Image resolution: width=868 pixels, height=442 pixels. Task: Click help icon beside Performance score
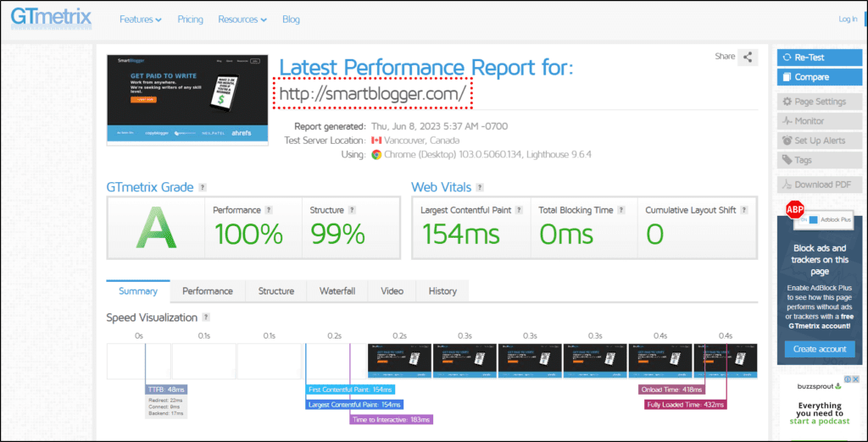pos(269,210)
